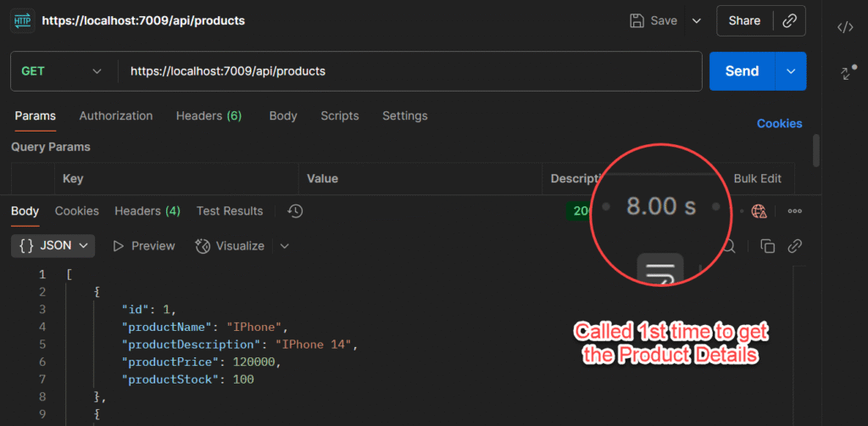The width and height of the screenshot is (868, 426).
Task: Open the Authorization tab
Action: click(115, 115)
